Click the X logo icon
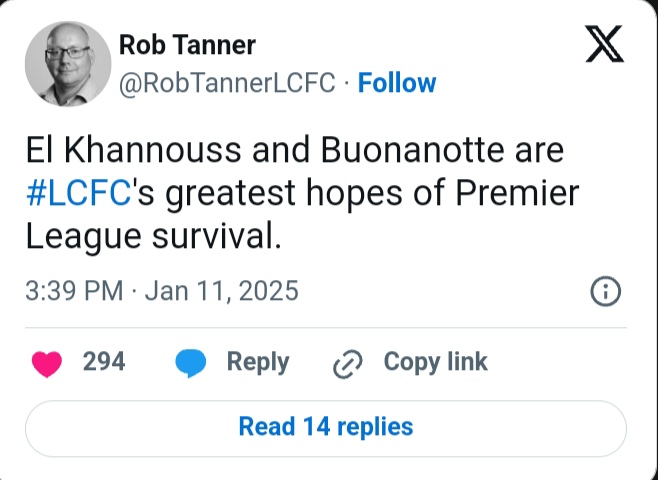658x480 pixels. (x=604, y=45)
